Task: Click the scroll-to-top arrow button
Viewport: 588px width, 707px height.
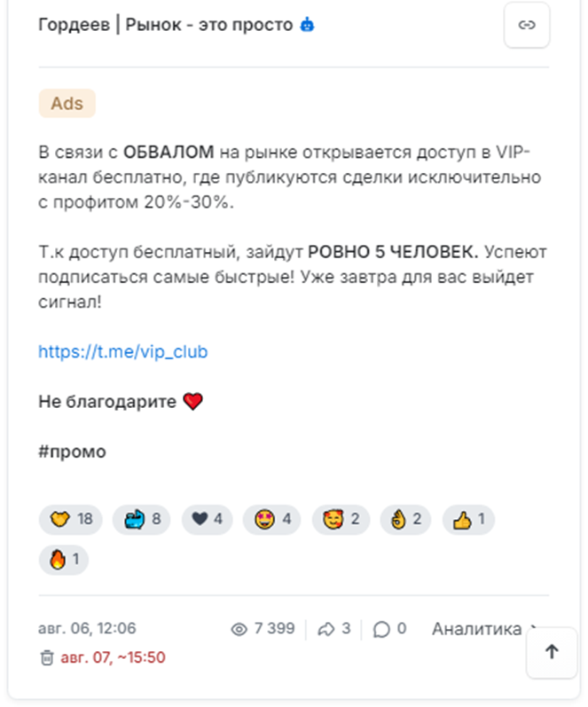Action: pyautogui.click(x=552, y=652)
